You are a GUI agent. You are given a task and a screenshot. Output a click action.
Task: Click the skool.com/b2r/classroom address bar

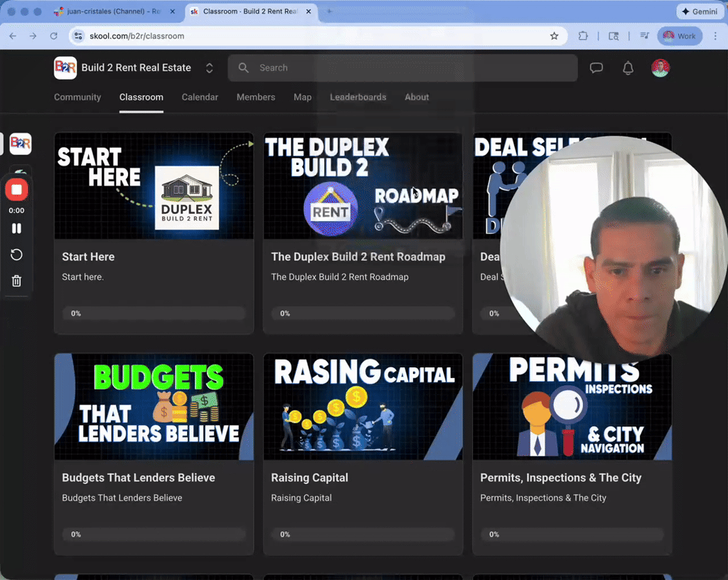click(318, 36)
